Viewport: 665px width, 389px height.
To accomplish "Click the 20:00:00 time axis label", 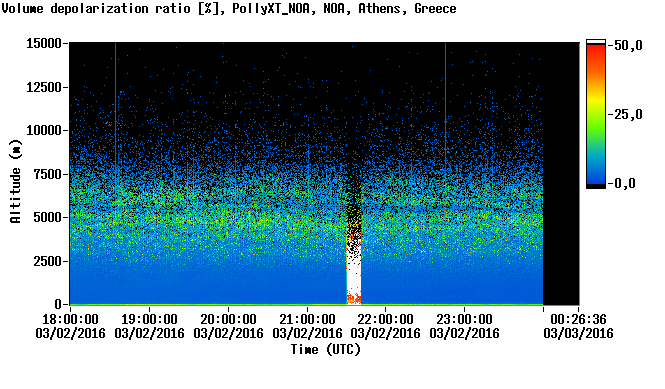I will point(228,319).
